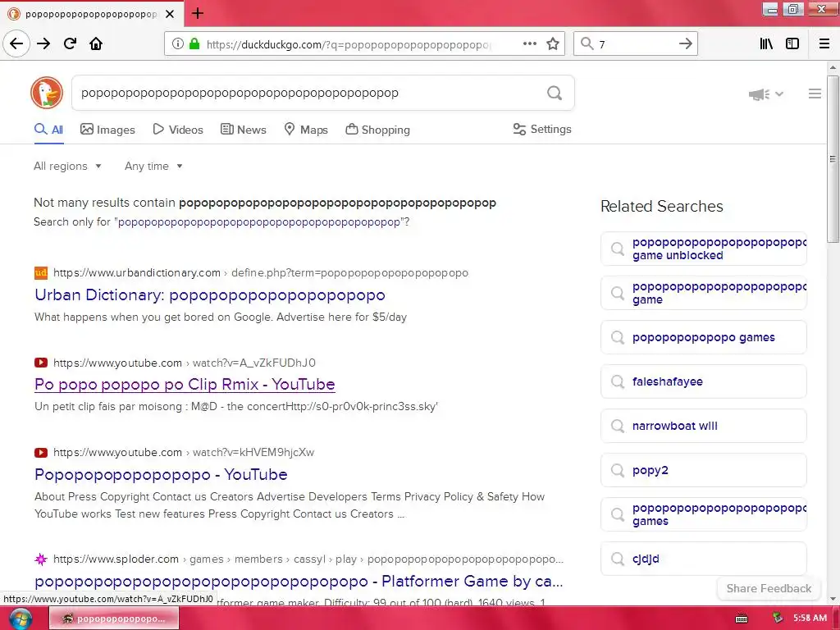This screenshot has height=630, width=840.
Task: Open the Platformer Game by ca... result
Action: [299, 582]
